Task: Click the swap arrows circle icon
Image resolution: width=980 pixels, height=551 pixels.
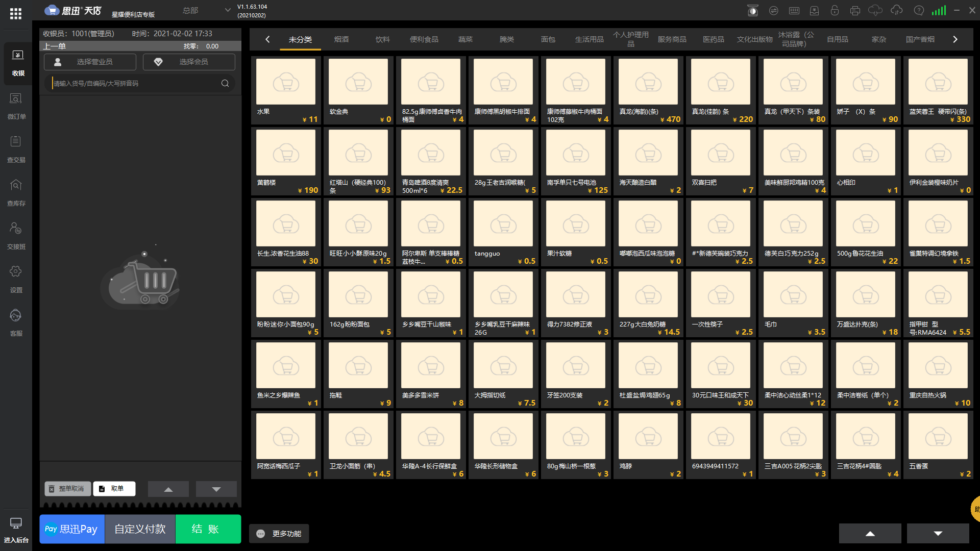Action: coord(774,10)
